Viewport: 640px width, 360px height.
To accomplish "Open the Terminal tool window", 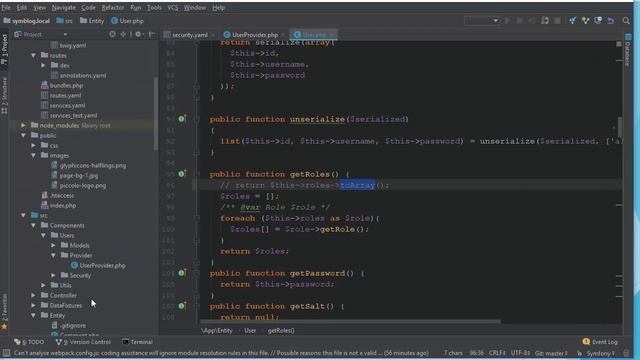I will 138,342.
